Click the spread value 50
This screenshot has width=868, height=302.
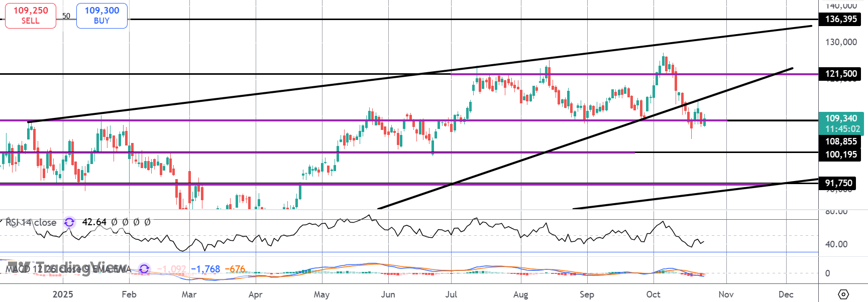[x=66, y=16]
